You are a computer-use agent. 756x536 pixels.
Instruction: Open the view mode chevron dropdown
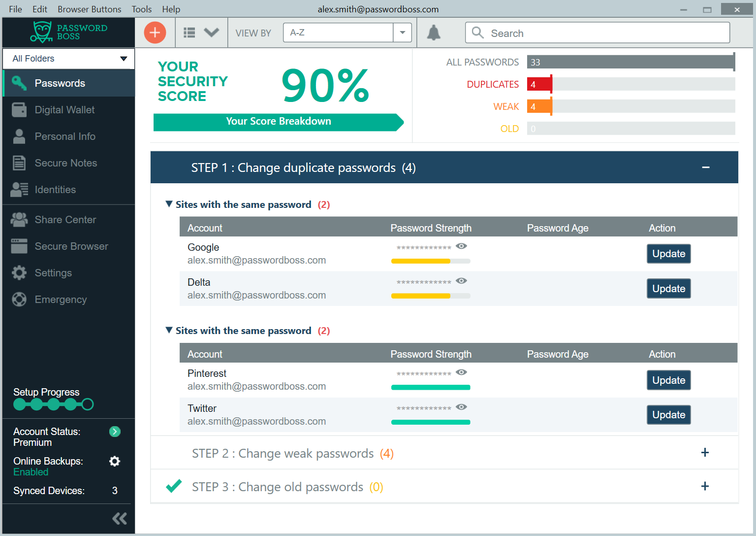pyautogui.click(x=212, y=33)
